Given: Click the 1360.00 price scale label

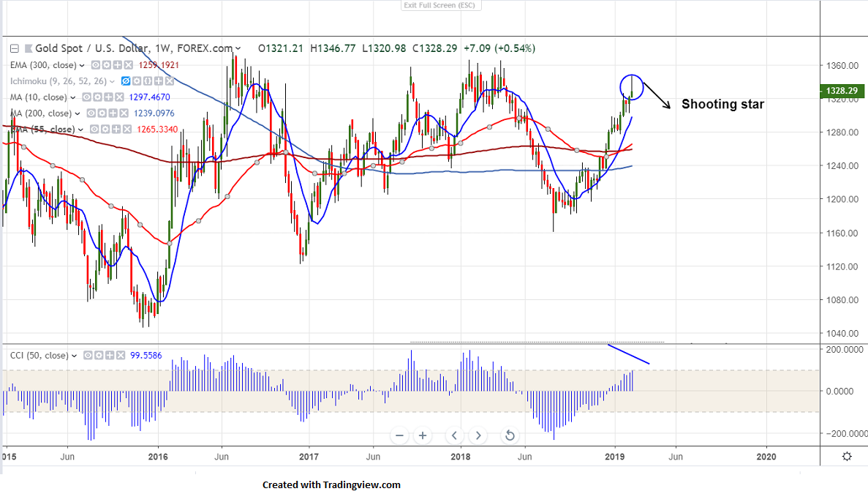Looking at the screenshot, I should coord(842,66).
